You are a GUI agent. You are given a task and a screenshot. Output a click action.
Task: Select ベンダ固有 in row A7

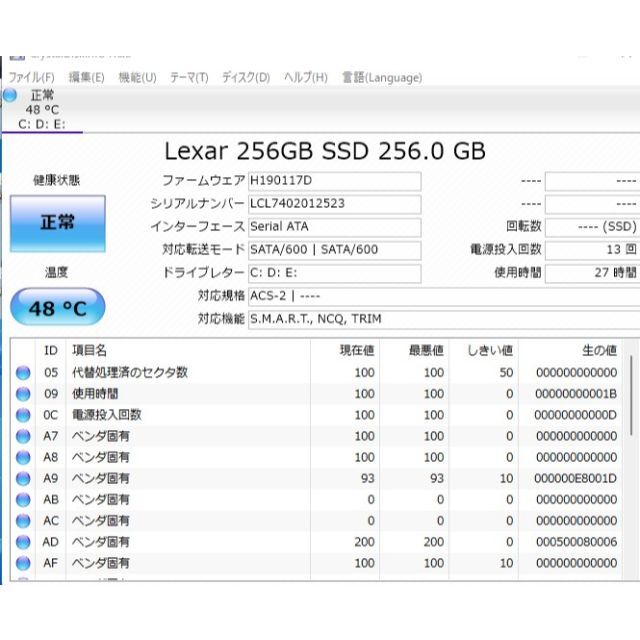point(100,436)
